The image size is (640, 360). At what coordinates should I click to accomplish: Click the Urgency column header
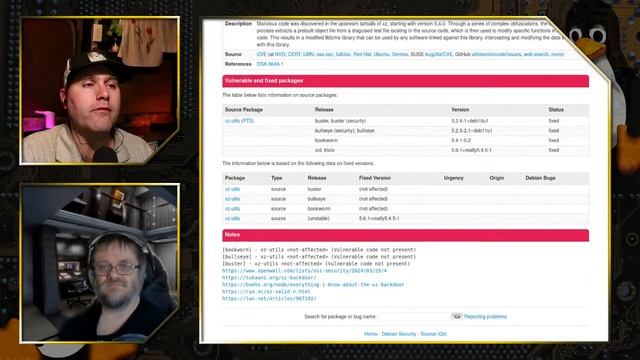(453, 178)
